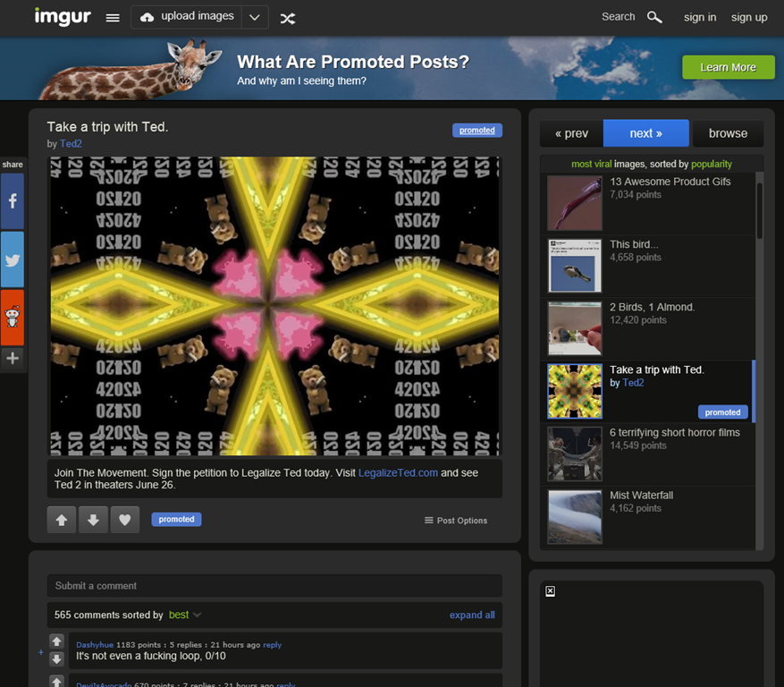Upvote the second comment below Dashyhue
Screen dimensions: 784x687
point(56,682)
